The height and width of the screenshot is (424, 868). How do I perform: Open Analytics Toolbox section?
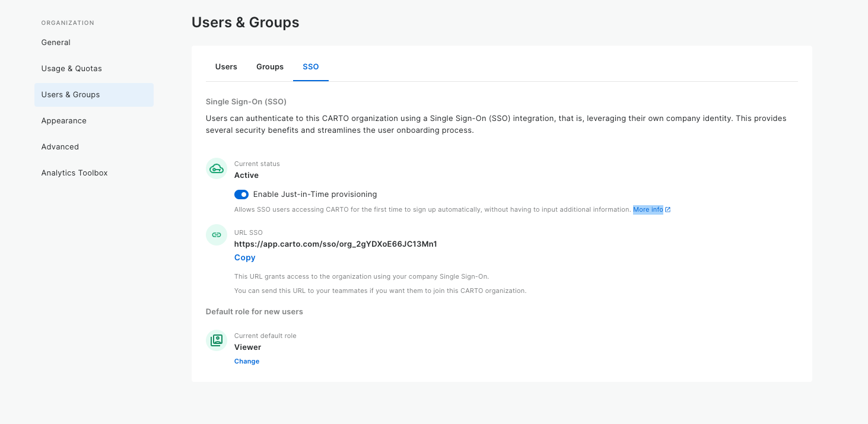click(75, 173)
